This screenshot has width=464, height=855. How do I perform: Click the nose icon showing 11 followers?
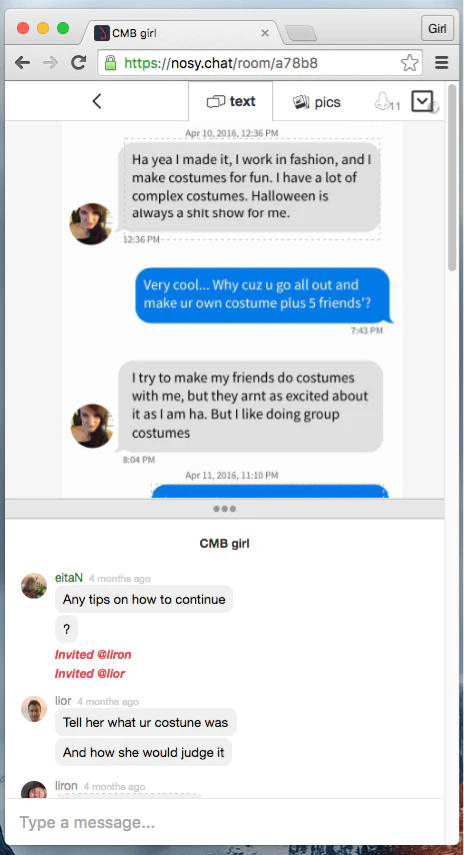click(387, 101)
